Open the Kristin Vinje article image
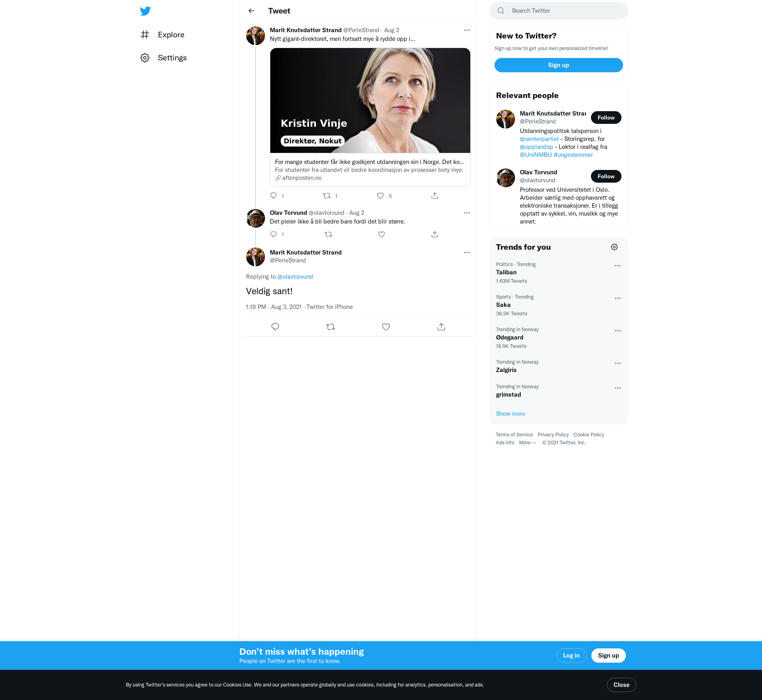 [370, 100]
